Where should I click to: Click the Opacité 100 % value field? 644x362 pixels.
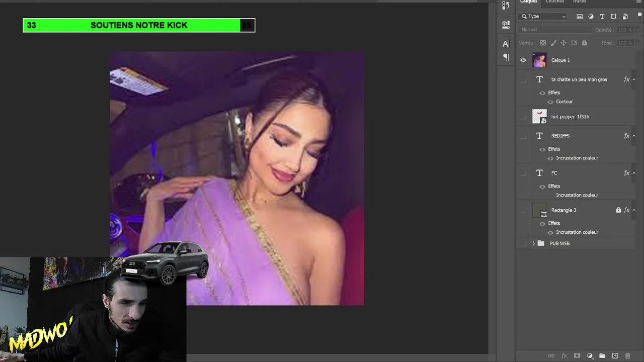point(625,30)
